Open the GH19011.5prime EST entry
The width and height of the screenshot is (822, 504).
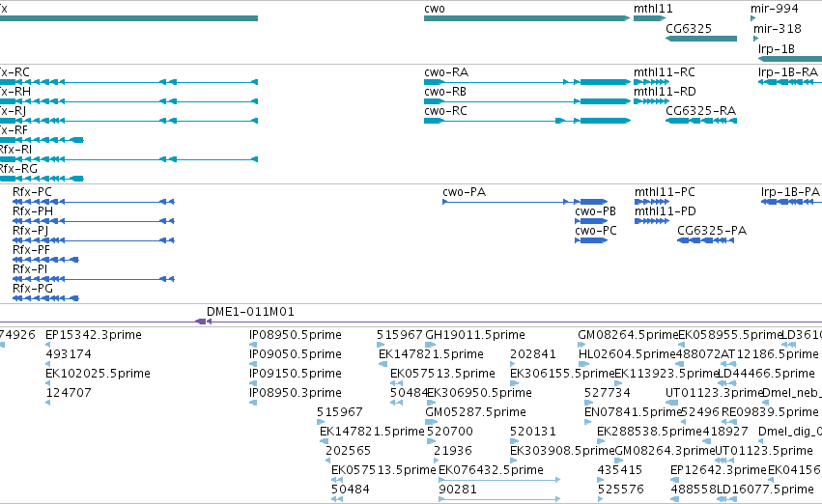(x=475, y=335)
